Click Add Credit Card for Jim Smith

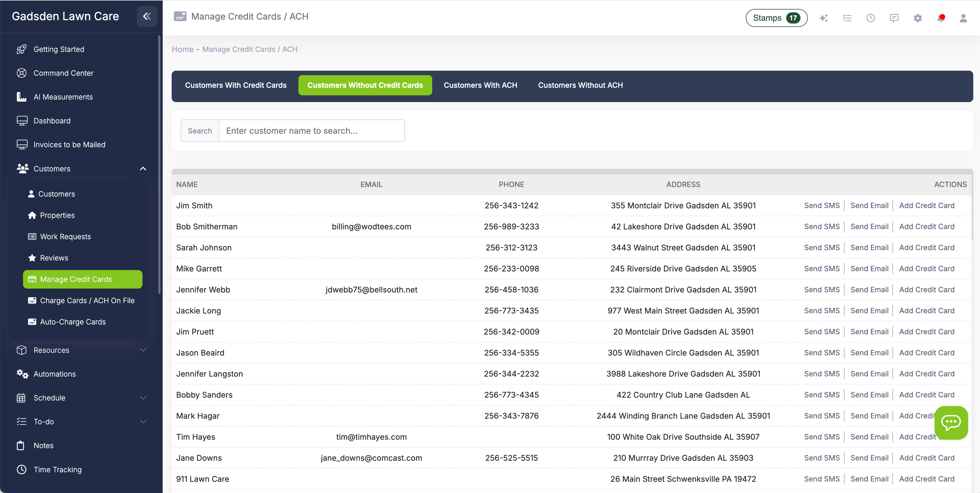[927, 205]
